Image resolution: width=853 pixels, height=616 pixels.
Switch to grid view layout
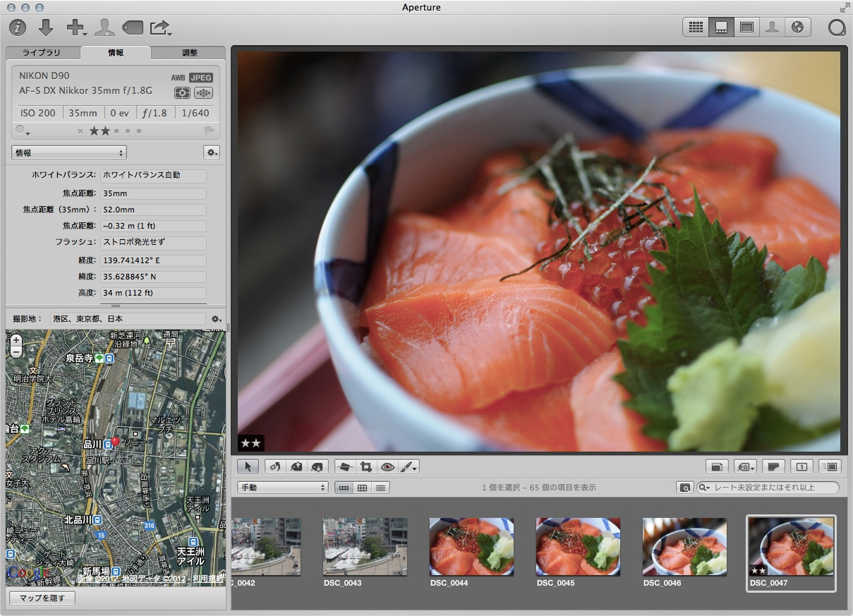[696, 27]
